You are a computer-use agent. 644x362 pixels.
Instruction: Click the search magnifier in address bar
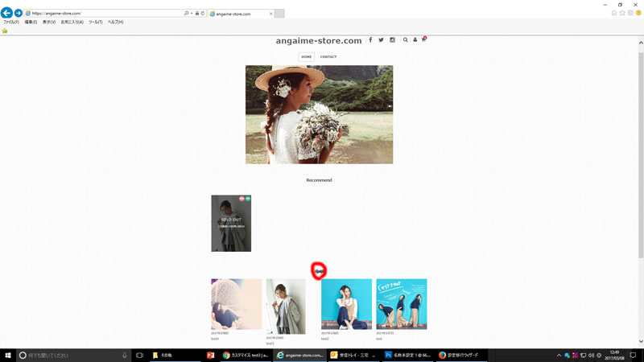(186, 13)
